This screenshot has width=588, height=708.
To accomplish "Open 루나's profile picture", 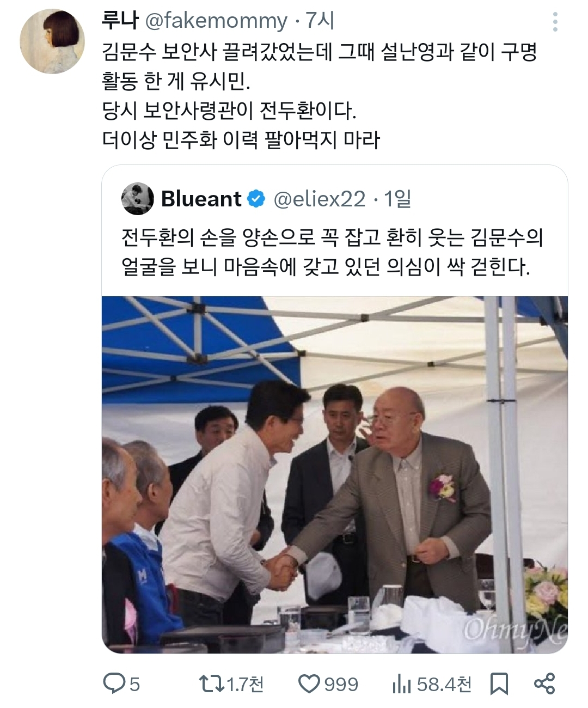I will coord(52,41).
